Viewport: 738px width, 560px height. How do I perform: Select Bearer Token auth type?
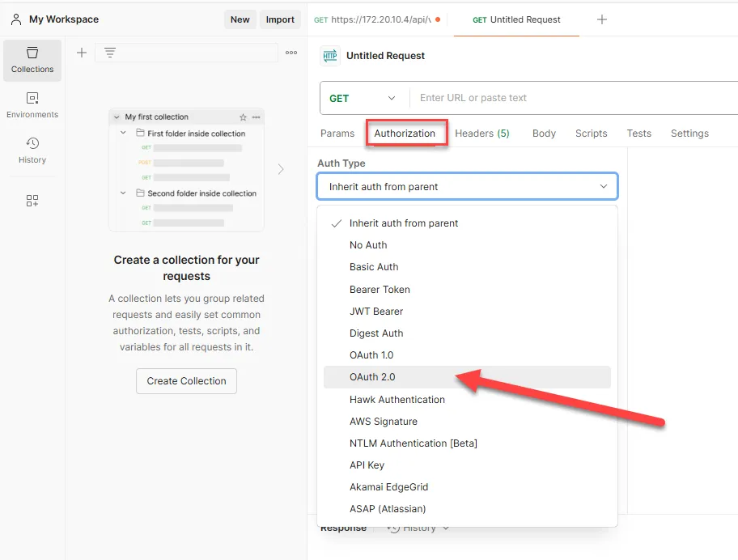point(468,290)
